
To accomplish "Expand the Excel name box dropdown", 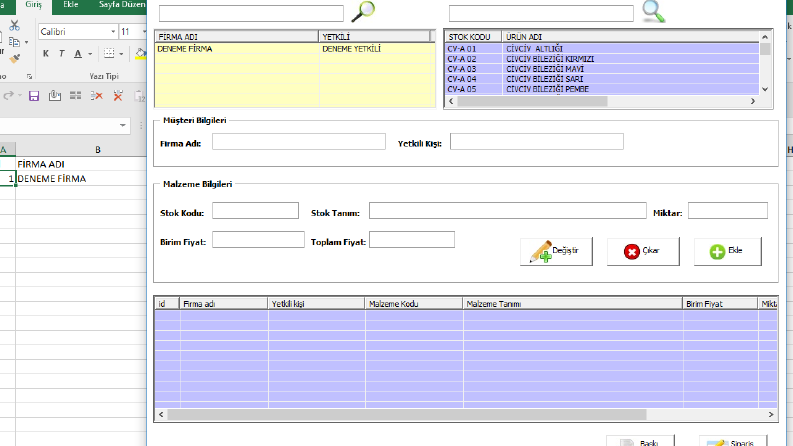I will (123, 125).
